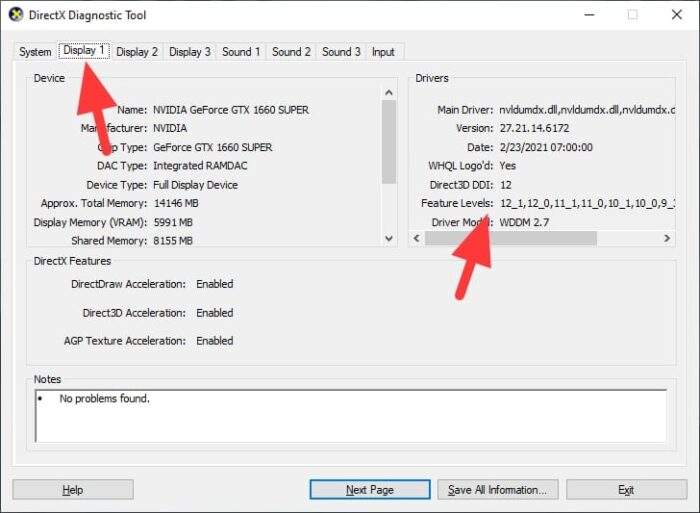Viewport: 700px width, 513px height.
Task: Click the Direct3D Acceleration label
Action: (134, 313)
